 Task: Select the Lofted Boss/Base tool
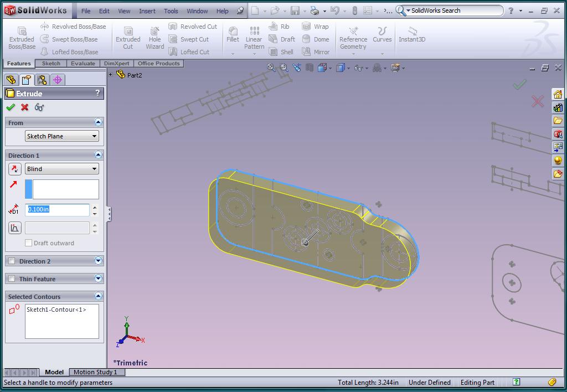click(x=69, y=51)
